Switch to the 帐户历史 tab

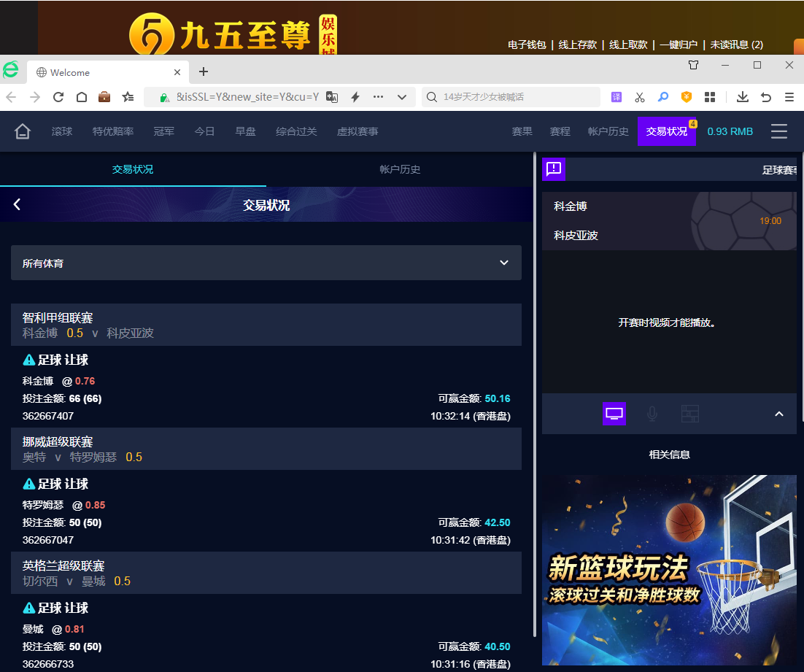[400, 169]
